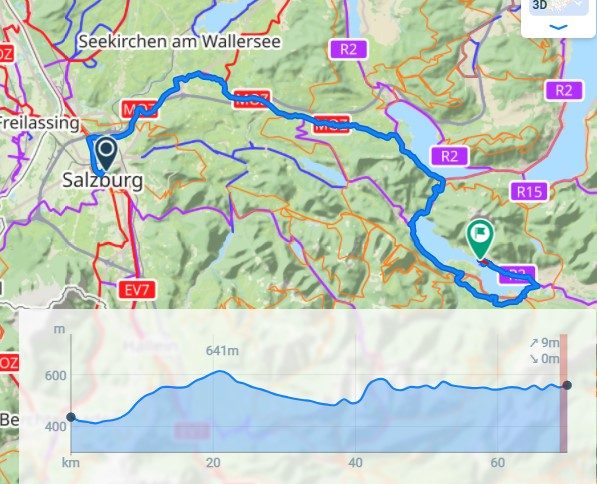Image resolution: width=597 pixels, height=484 pixels.
Task: Click the 20 km mark on elevation axis
Action: 213,463
